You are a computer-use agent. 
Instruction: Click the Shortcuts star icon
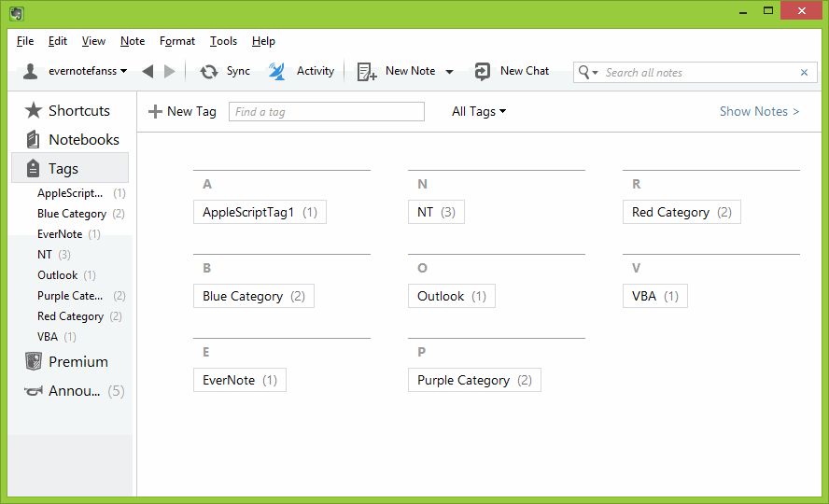point(34,110)
